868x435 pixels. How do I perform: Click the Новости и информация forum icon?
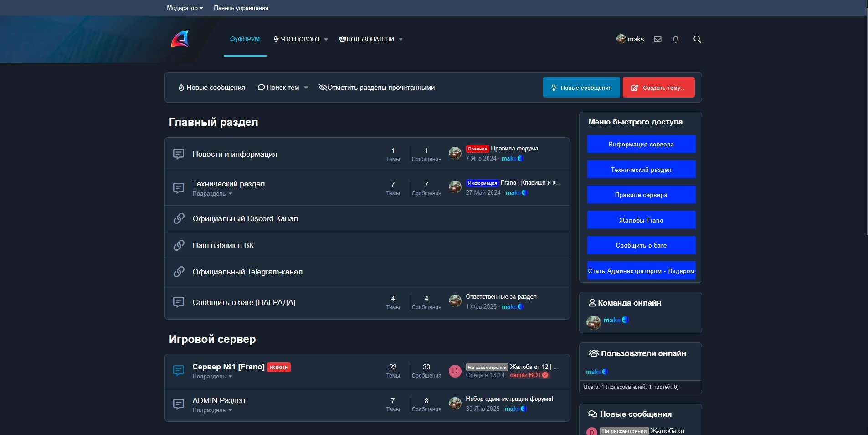pos(179,154)
